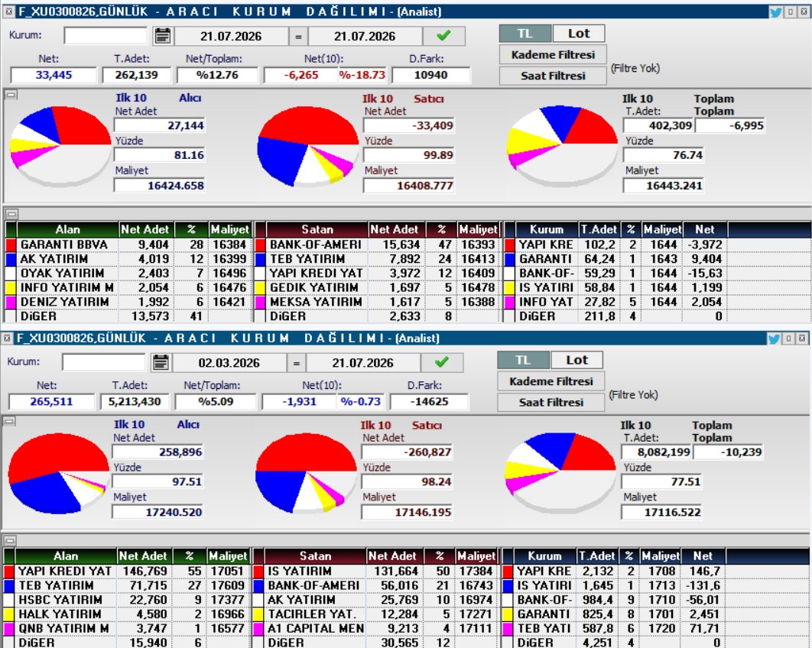Image resolution: width=812 pixels, height=648 pixels.
Task: Click end date field in top window
Action: (x=365, y=36)
